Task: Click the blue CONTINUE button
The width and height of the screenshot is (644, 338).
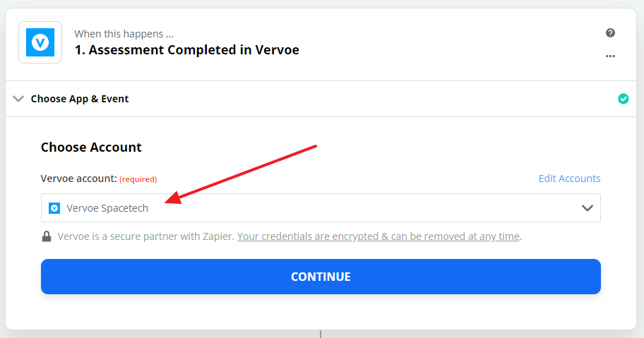Action: pyautogui.click(x=321, y=277)
